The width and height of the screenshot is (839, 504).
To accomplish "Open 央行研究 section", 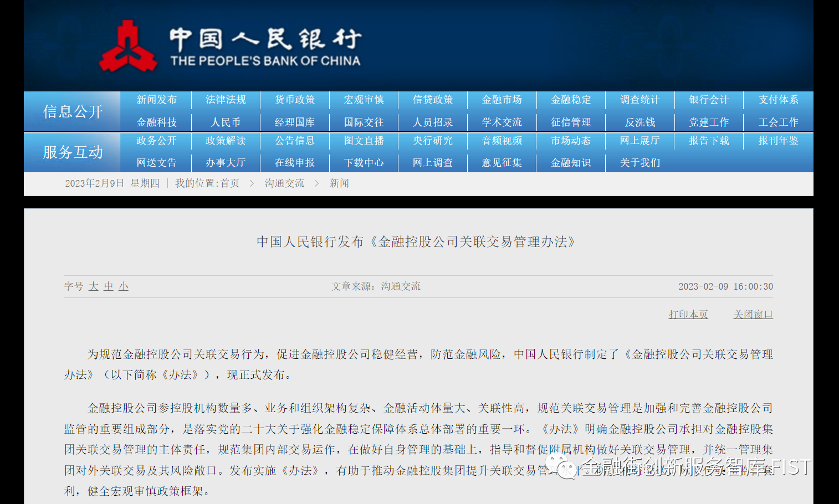I will (x=433, y=141).
